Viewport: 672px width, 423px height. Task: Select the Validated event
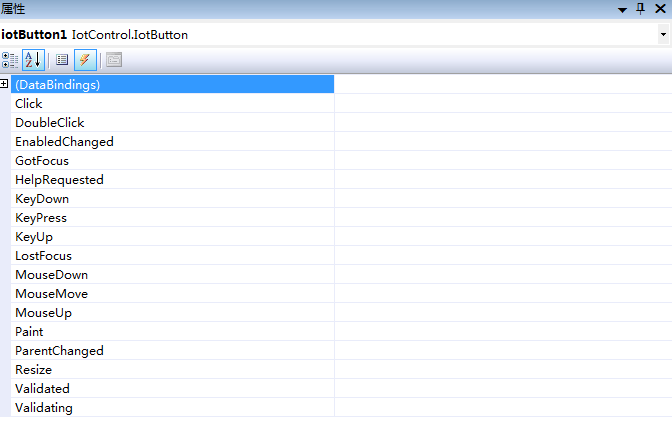172,389
